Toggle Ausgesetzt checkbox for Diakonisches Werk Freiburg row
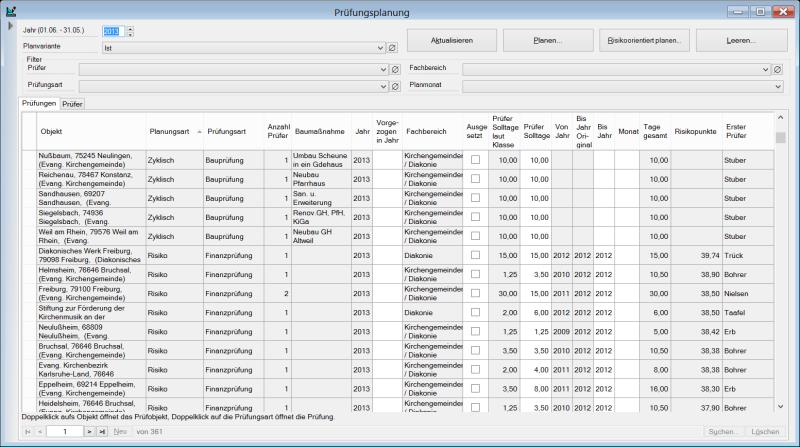 point(476,255)
